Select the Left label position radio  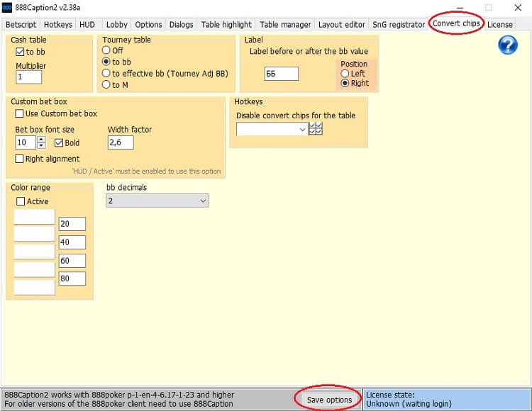pyautogui.click(x=345, y=74)
